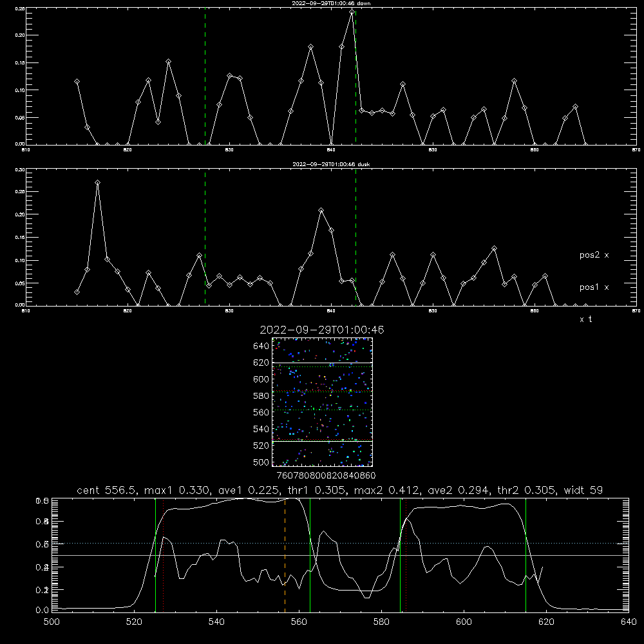This screenshot has width=644, height=644.
Task: Click 'cent 556.5' in the stats line
Action: [107, 490]
